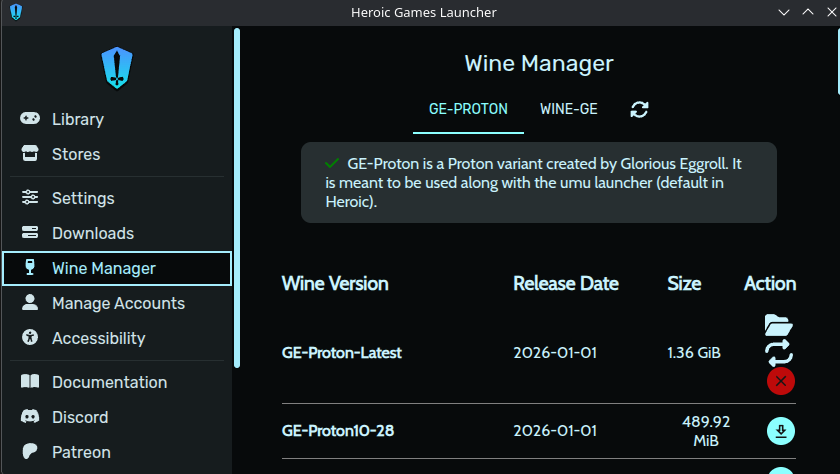Open the Library page
This screenshot has width=840, height=474.
(117, 119)
